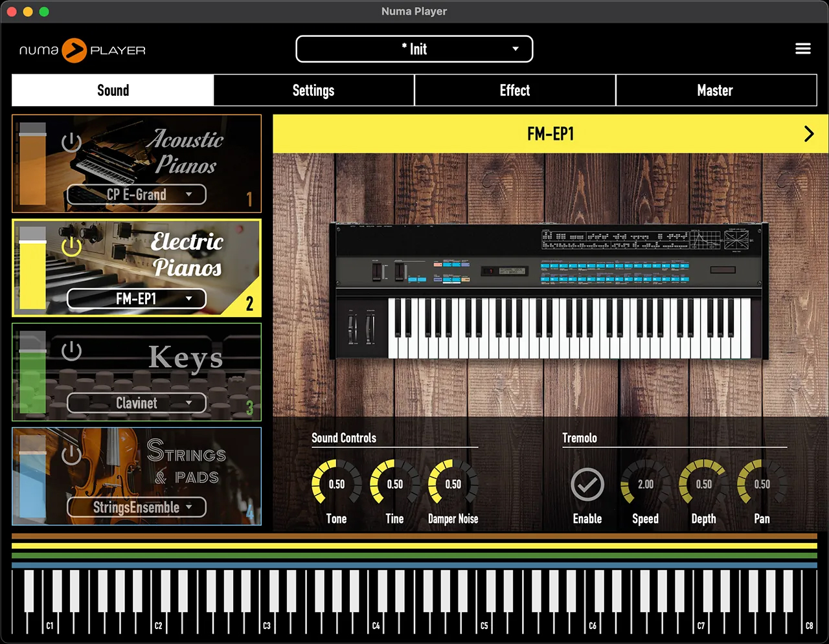Open the StringsEnsemble selector

coord(136,507)
